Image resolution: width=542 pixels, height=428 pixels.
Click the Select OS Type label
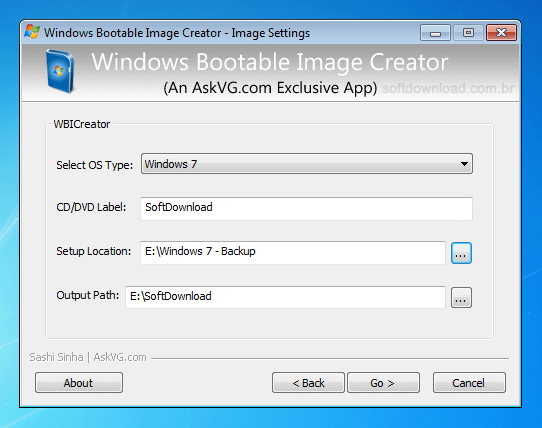coord(95,165)
